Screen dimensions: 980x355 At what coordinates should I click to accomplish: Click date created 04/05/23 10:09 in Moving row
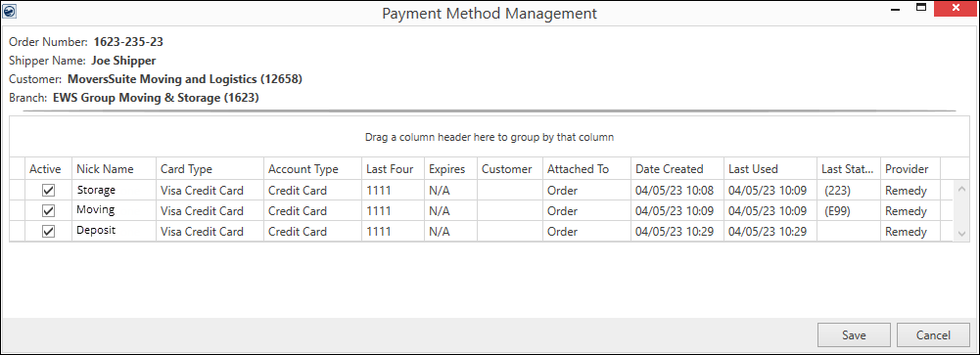point(675,211)
